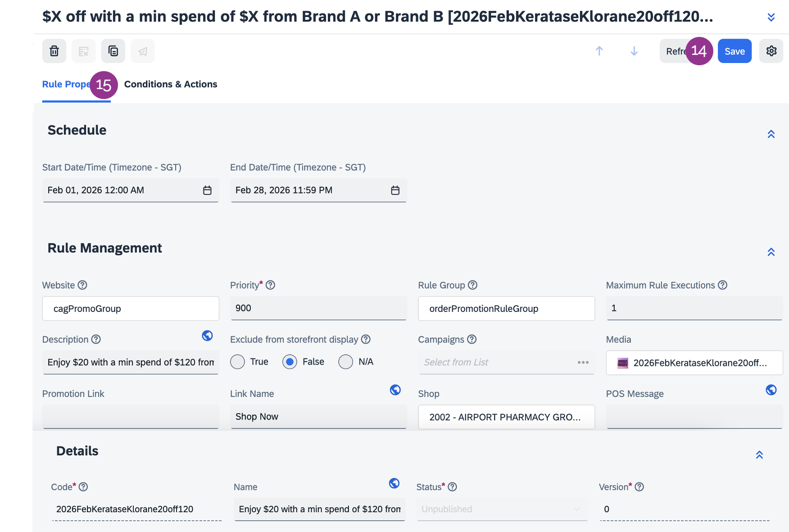
Task: Click the settings gear icon
Action: point(771,51)
